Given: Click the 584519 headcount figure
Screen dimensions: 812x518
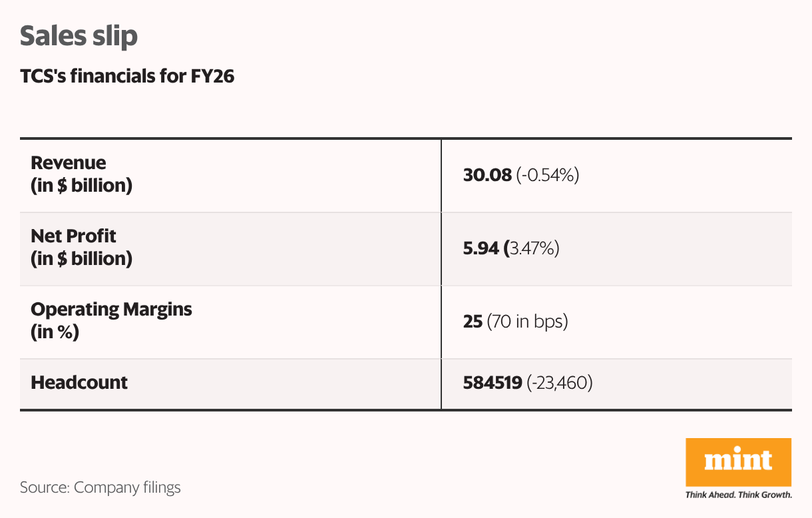Looking at the screenshot, I should coord(493,383).
